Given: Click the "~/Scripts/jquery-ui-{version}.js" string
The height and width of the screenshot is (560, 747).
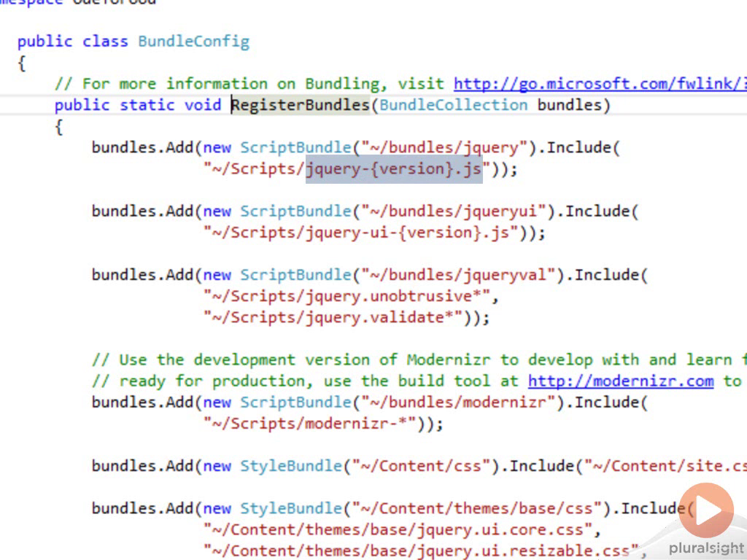Looking at the screenshot, I should click(x=361, y=233).
